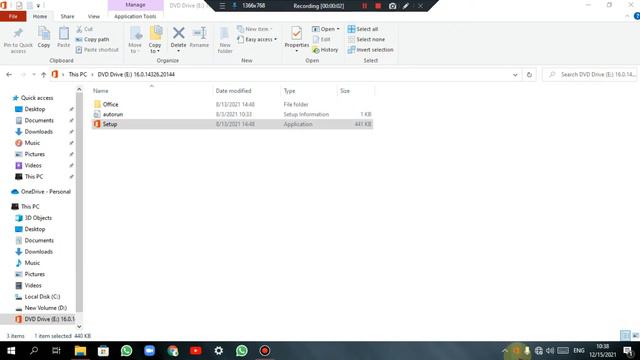The height and width of the screenshot is (360, 640).
Task: Open recent locations dropdown arrow
Action: (33, 75)
